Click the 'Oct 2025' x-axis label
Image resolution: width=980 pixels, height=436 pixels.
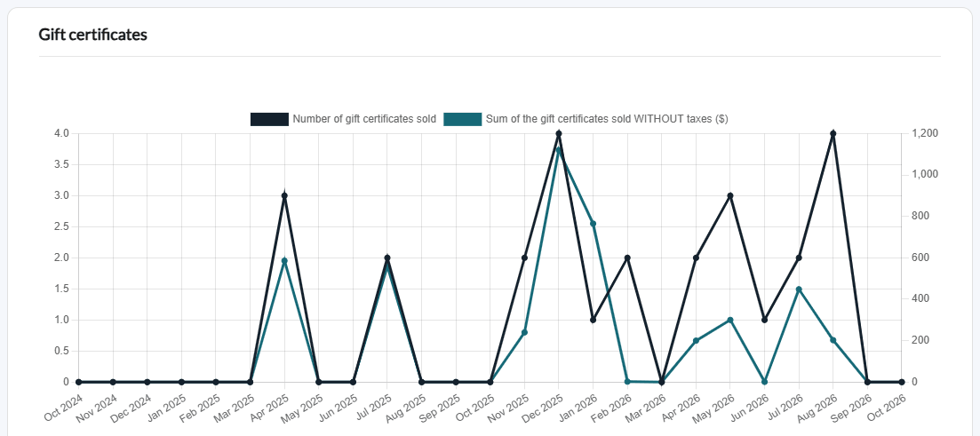point(474,407)
